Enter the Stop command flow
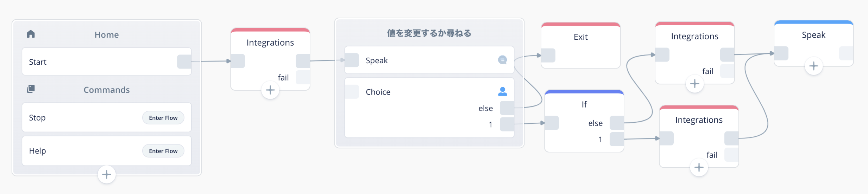Image resolution: width=868 pixels, height=194 pixels. click(x=163, y=118)
